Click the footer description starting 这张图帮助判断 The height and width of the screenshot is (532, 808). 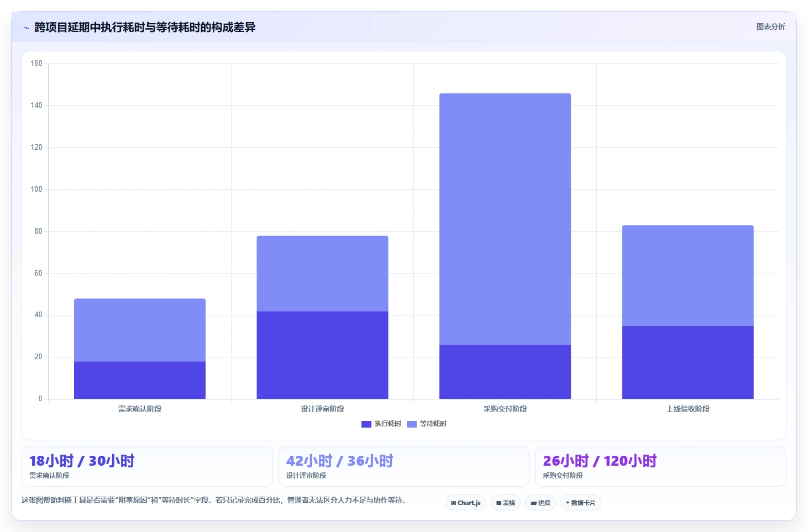point(214,501)
